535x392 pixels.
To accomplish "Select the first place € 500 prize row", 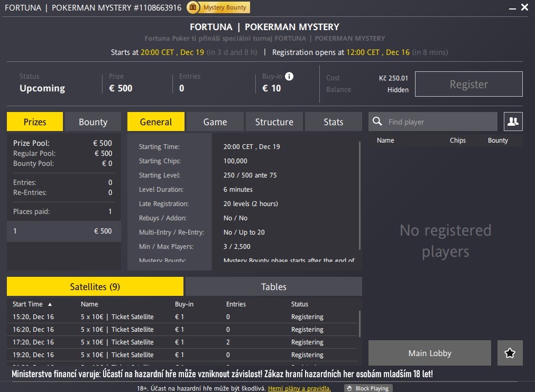I will [x=64, y=231].
